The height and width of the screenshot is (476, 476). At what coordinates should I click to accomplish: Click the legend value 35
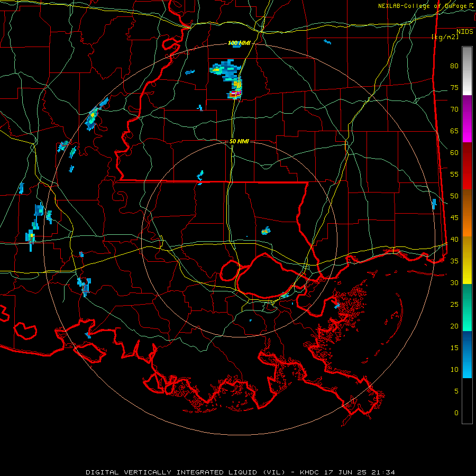454,261
